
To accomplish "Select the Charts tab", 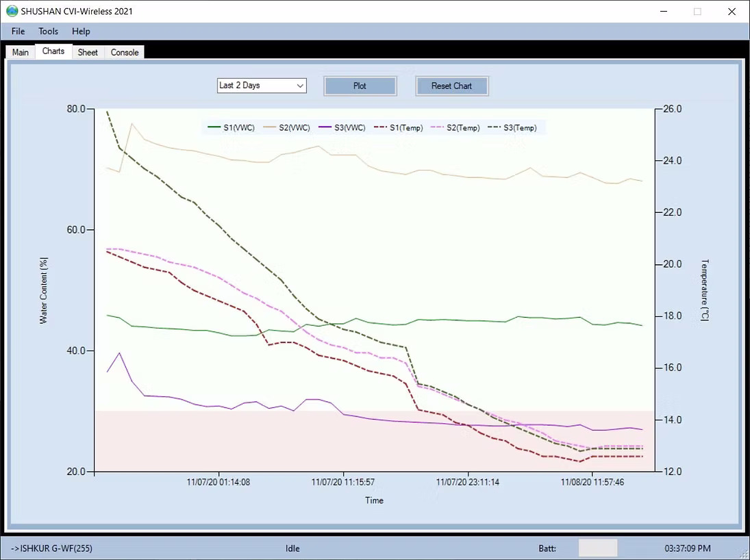I will tap(53, 52).
